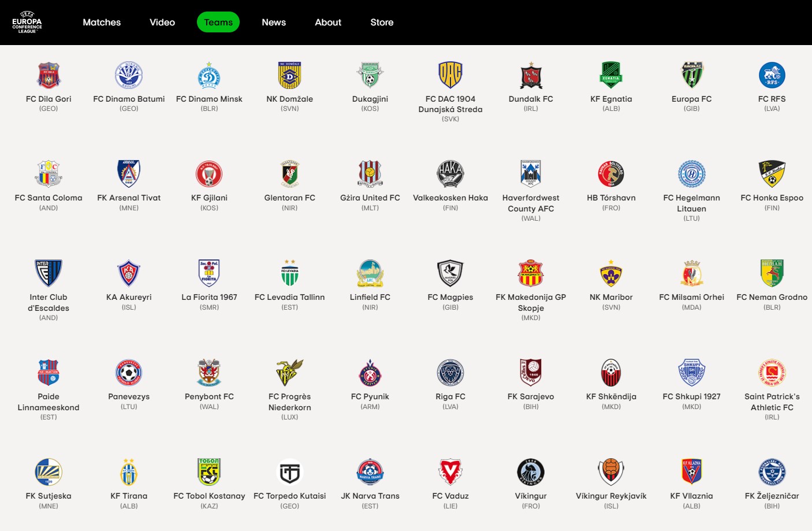Open the FC RFS team crest
Viewport: 812px width, 531px height.
point(772,75)
